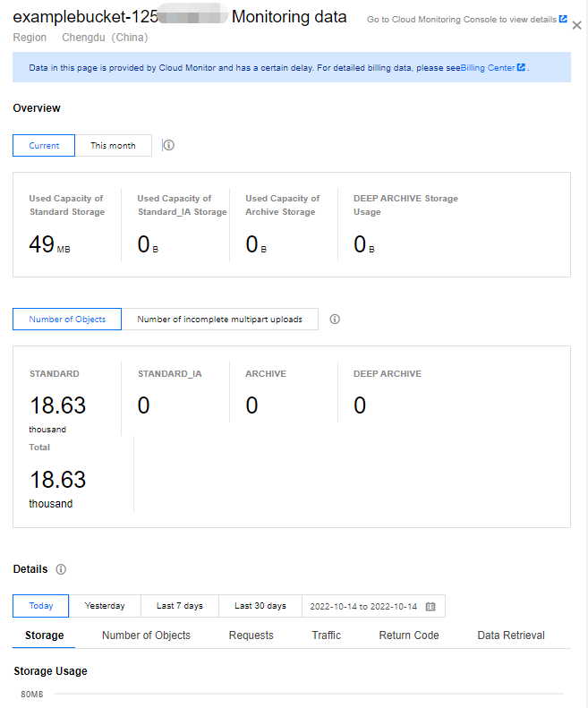
Task: Choose Last 30 days range
Action: point(260,606)
